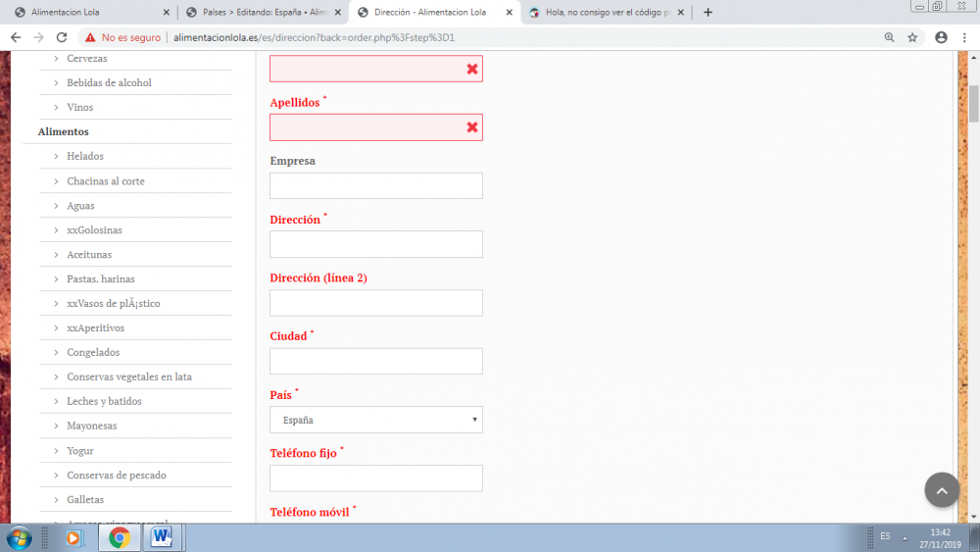Screen dimensions: 980x552
Task: Close the 'Países > Editando: España' tab
Action: [x=338, y=12]
